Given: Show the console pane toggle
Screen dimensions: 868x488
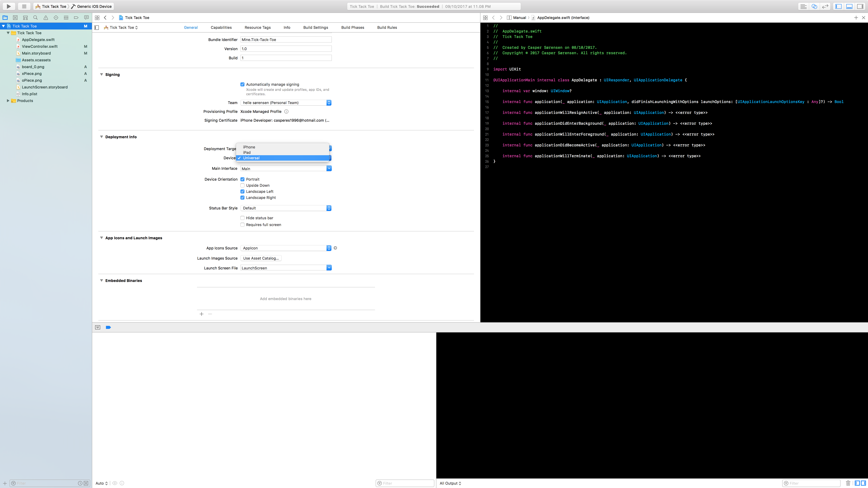Looking at the screenshot, I should (x=863, y=483).
